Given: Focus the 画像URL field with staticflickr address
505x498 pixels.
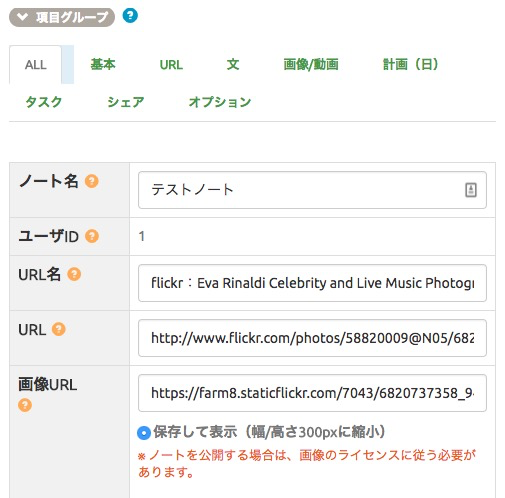Looking at the screenshot, I should click(x=312, y=393).
